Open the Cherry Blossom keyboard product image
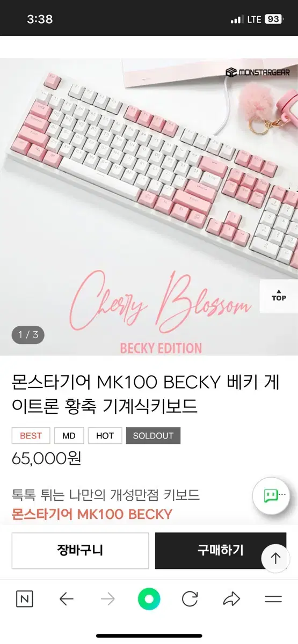The image size is (298, 644). [149, 207]
